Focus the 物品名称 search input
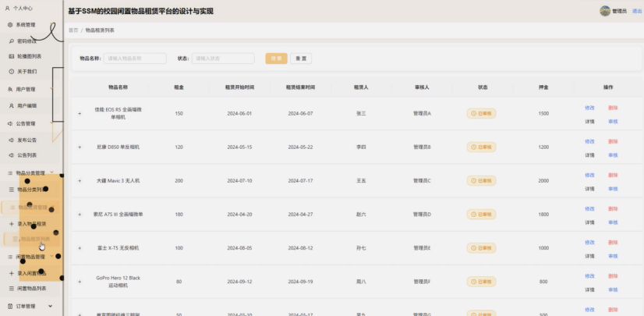The height and width of the screenshot is (316, 644). coord(135,59)
